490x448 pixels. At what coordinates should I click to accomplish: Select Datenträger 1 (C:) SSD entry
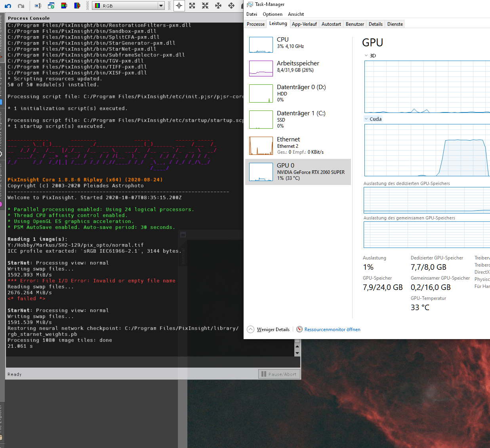[x=298, y=119]
